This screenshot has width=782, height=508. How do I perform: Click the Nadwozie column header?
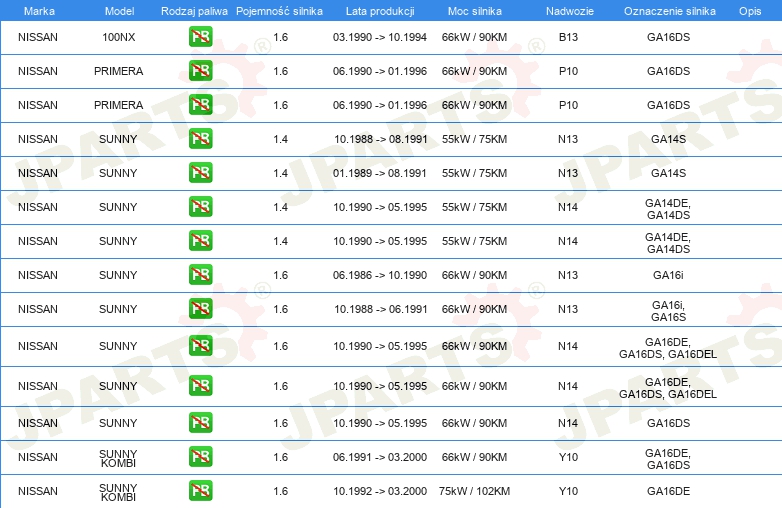pyautogui.click(x=570, y=11)
